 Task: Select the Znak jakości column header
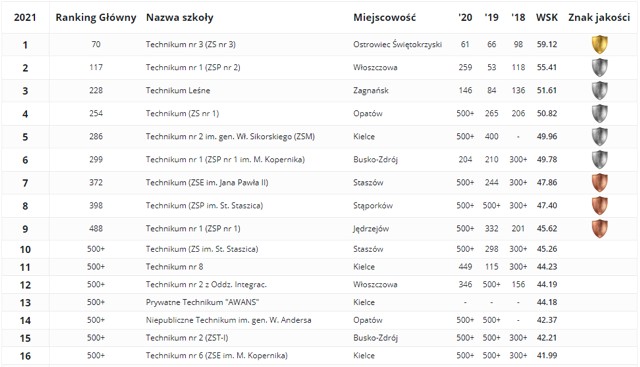[x=599, y=18]
